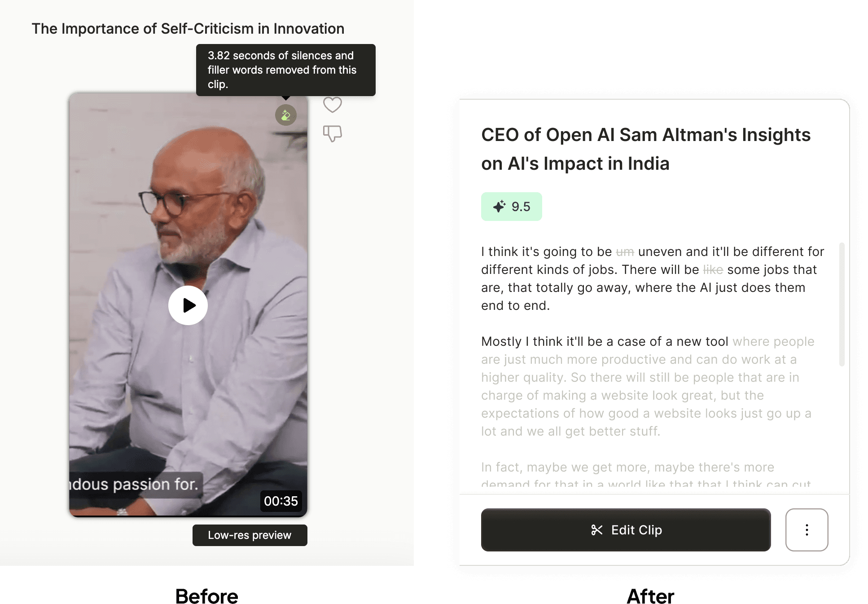Select the struck-through word "like" in transcript
Screen dimensions: 868x604
tap(713, 270)
